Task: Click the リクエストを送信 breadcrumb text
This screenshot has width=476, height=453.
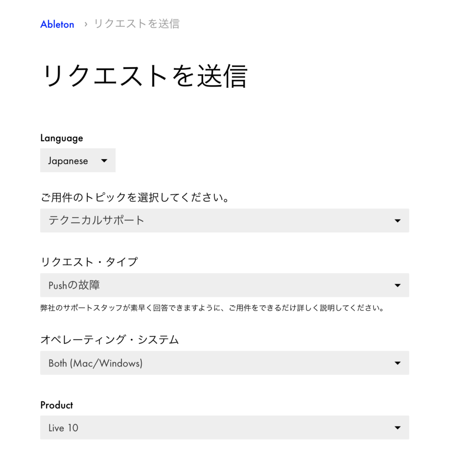Action: 137,24
